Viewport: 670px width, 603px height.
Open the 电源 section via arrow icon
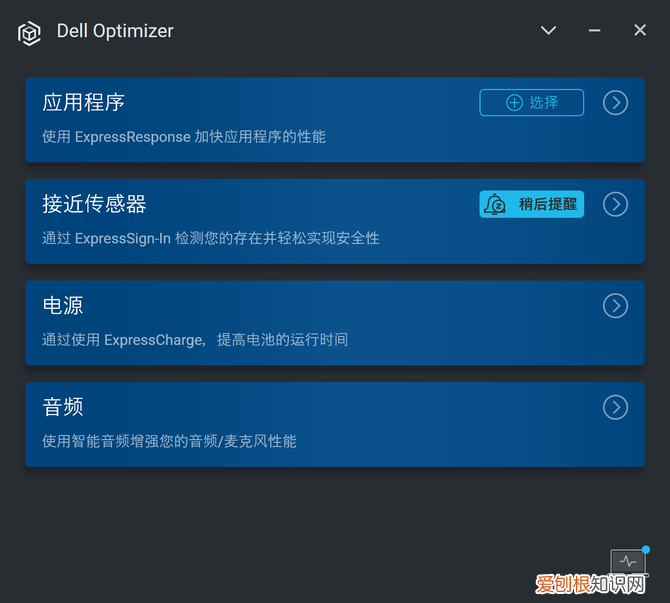click(x=615, y=306)
